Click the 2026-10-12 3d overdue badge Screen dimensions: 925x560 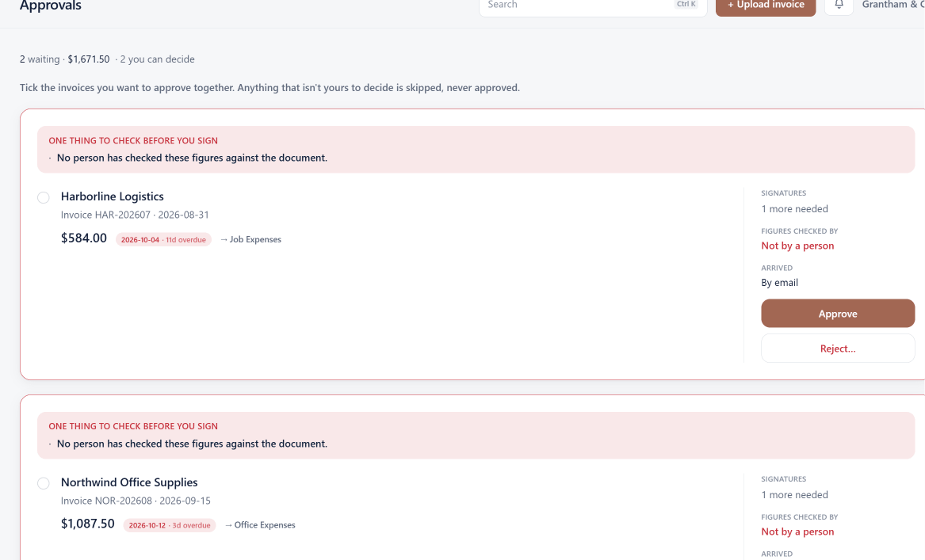[x=170, y=525]
